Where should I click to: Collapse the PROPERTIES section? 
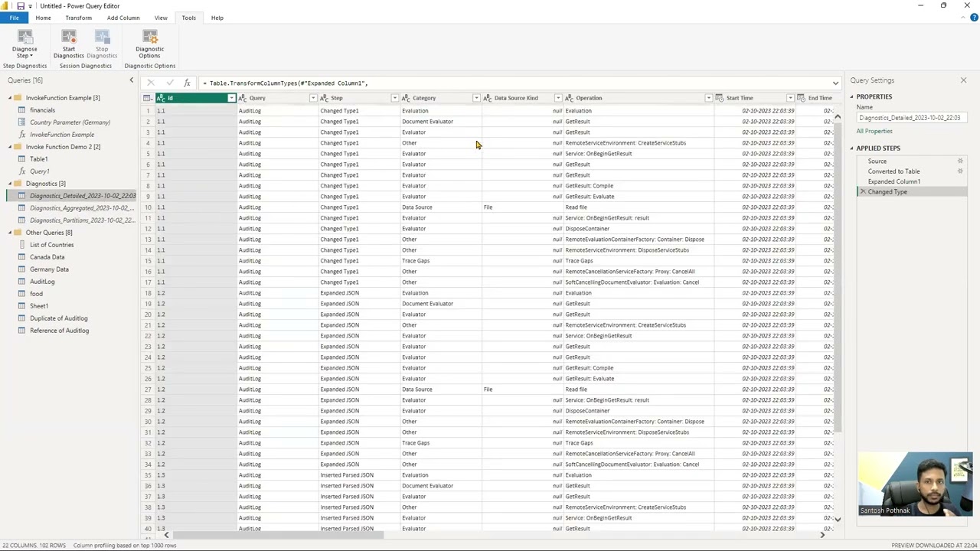pyautogui.click(x=851, y=97)
